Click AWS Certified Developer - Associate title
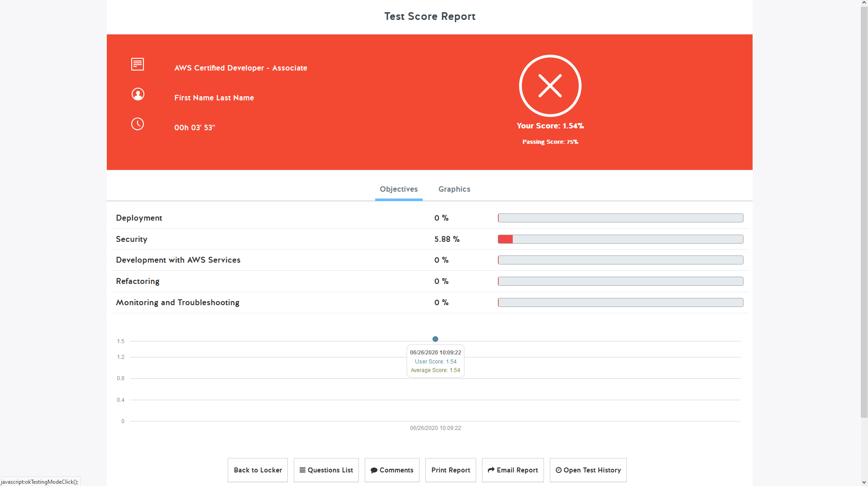The height and width of the screenshot is (486, 868). pos(241,68)
